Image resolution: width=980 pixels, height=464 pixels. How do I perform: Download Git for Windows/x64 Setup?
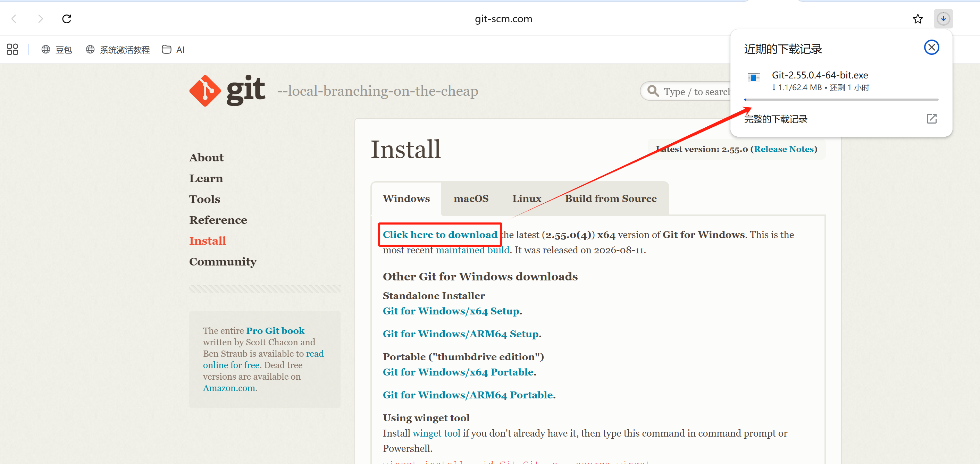pyautogui.click(x=451, y=311)
